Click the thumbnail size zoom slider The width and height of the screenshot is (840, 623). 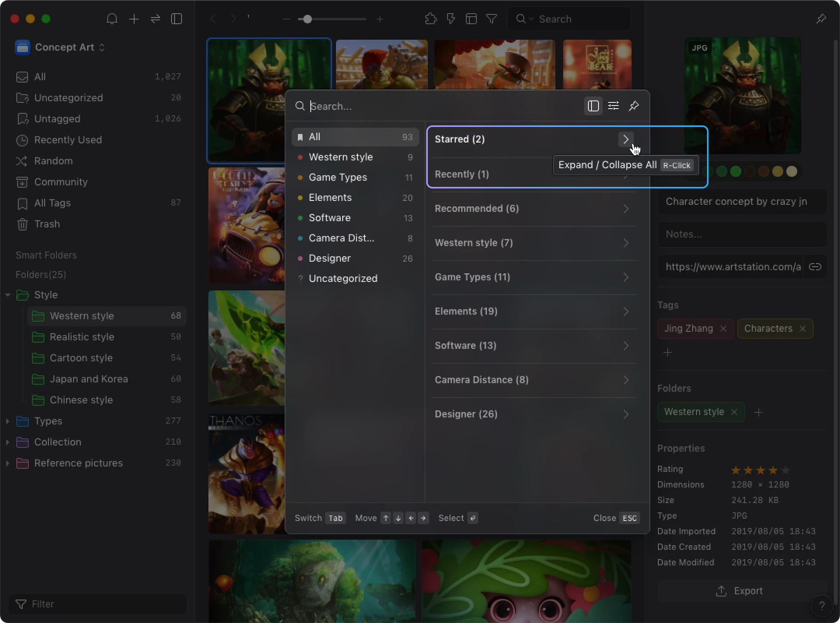(308, 19)
